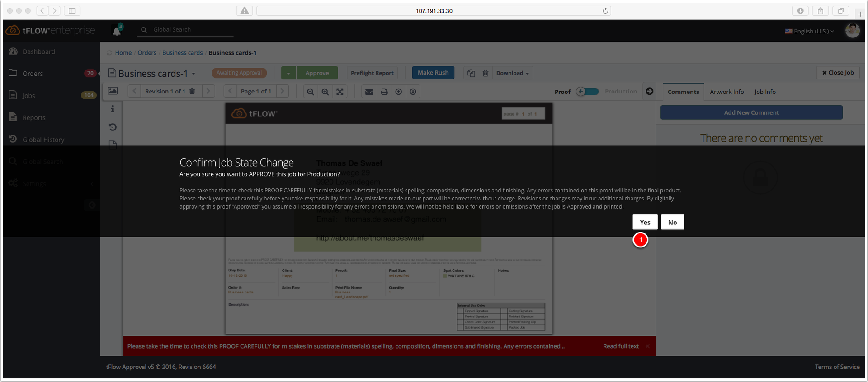
Task: Switch to the Artwork Info tab
Action: 726,92
